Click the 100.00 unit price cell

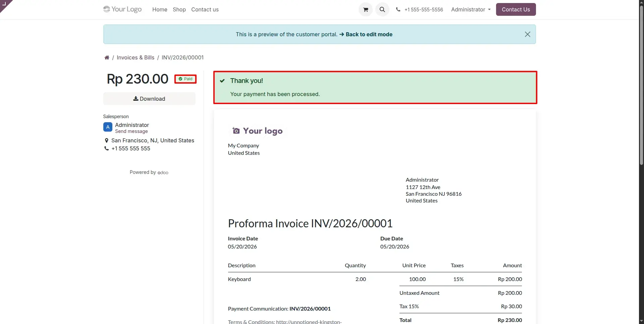point(417,279)
